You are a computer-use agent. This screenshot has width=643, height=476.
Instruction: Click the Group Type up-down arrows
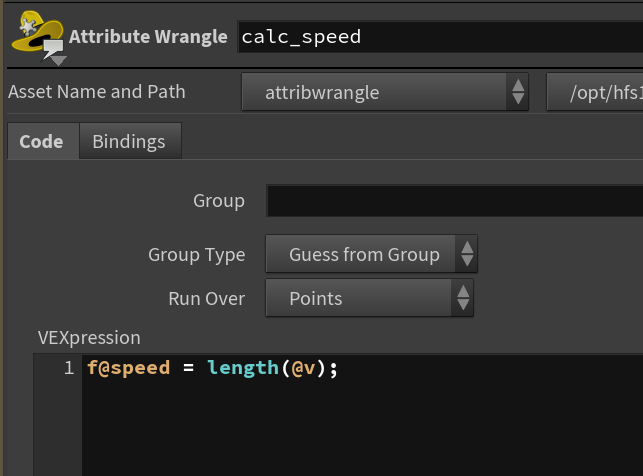point(467,254)
